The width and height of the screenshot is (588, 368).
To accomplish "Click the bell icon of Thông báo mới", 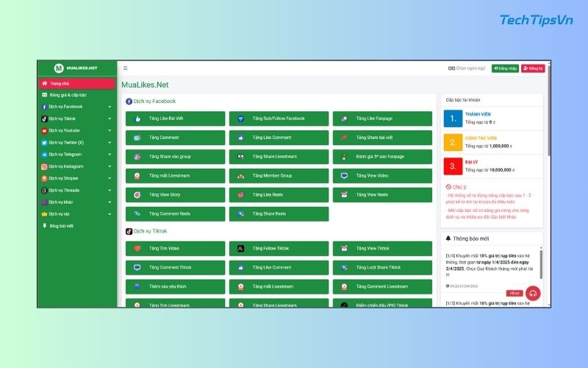I will 448,238.
